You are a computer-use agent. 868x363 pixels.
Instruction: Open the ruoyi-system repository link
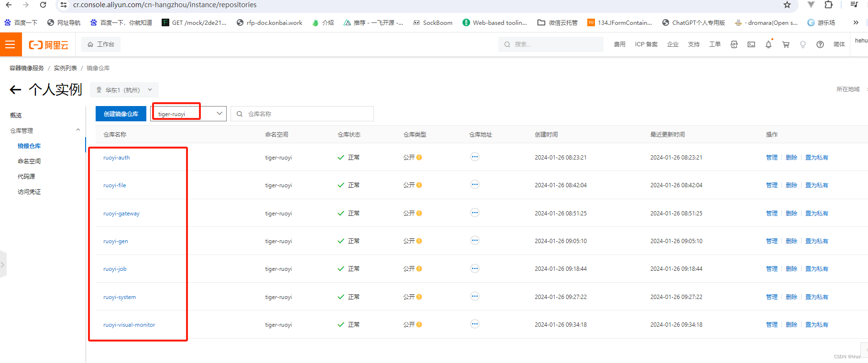[x=120, y=297]
